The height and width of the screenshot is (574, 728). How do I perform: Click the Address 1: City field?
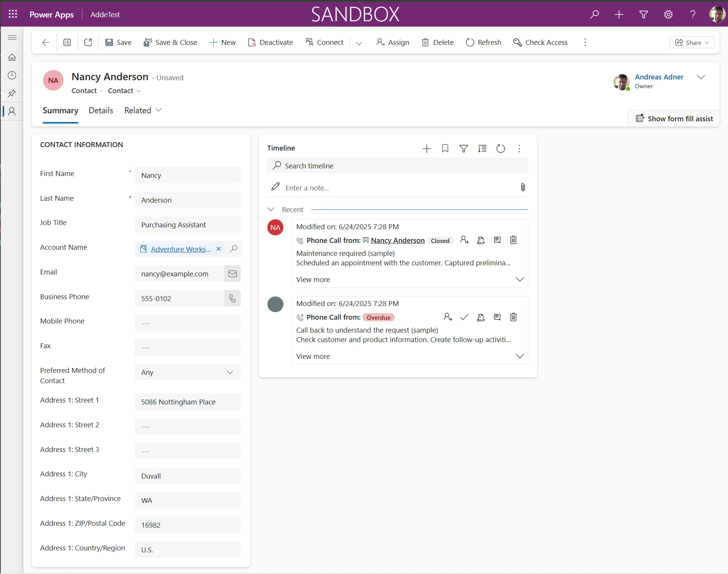click(188, 476)
